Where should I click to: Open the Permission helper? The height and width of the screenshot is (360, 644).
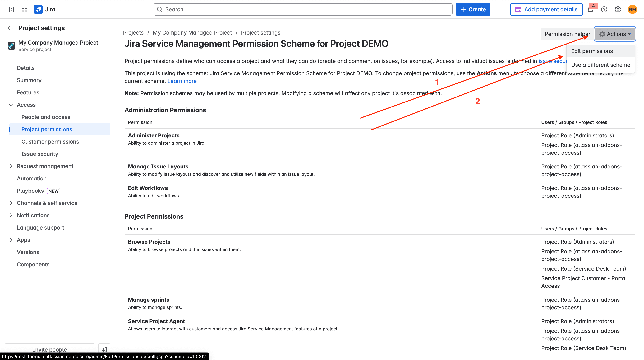567,34
